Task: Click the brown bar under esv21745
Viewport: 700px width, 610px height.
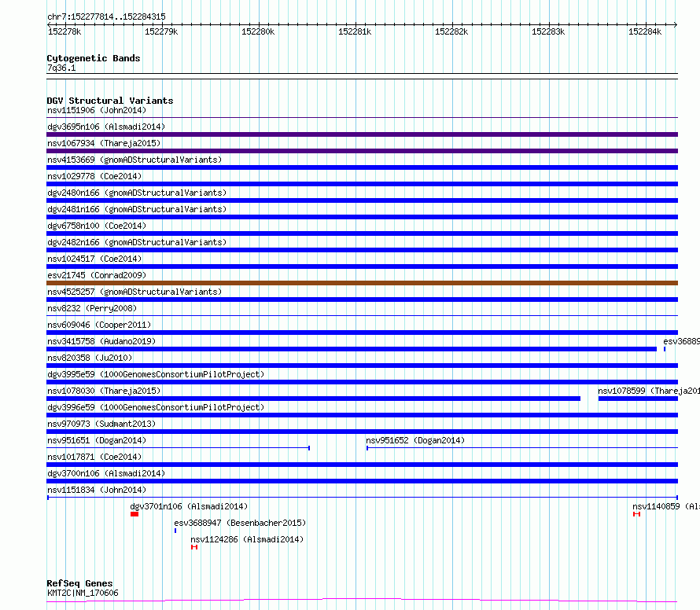Action: 362,283
